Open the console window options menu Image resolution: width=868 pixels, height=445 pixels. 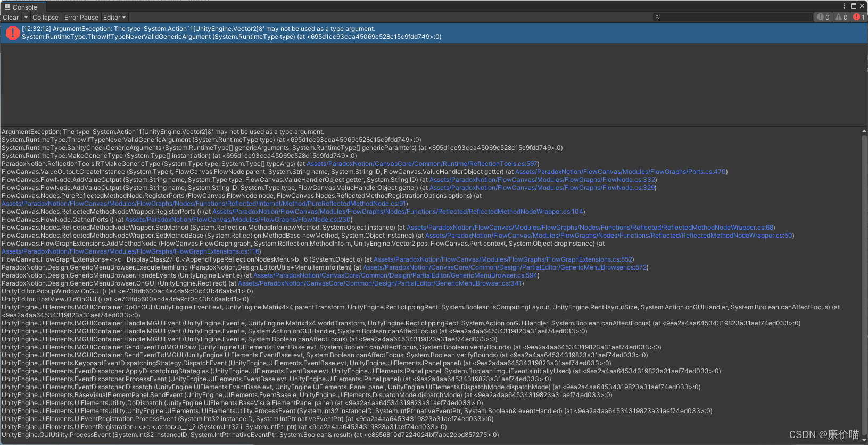[x=844, y=6]
